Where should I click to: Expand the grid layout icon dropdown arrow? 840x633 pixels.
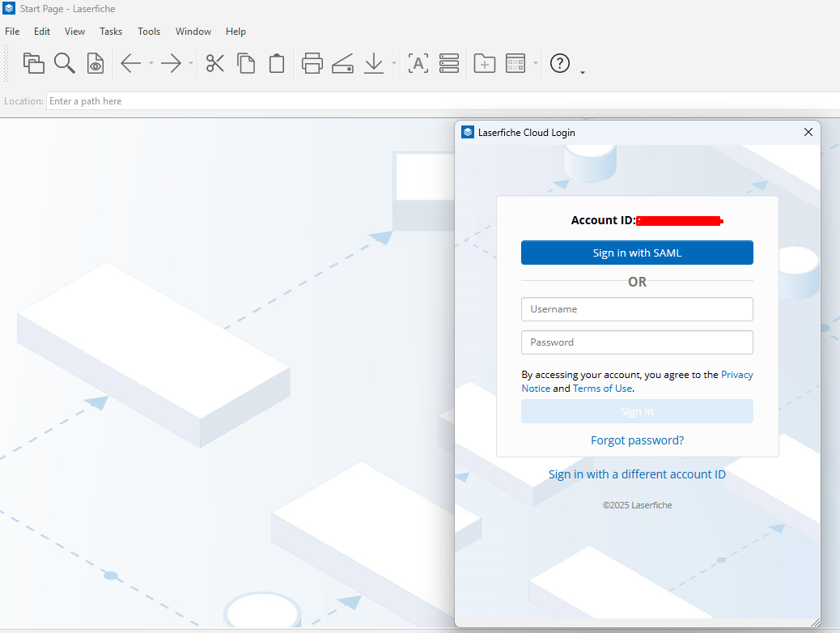(x=535, y=63)
